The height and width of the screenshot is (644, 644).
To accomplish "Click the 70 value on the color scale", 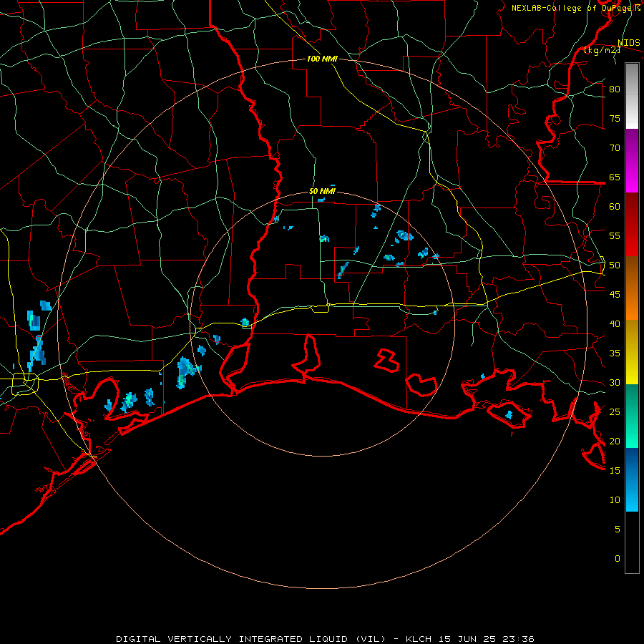I will (615, 148).
